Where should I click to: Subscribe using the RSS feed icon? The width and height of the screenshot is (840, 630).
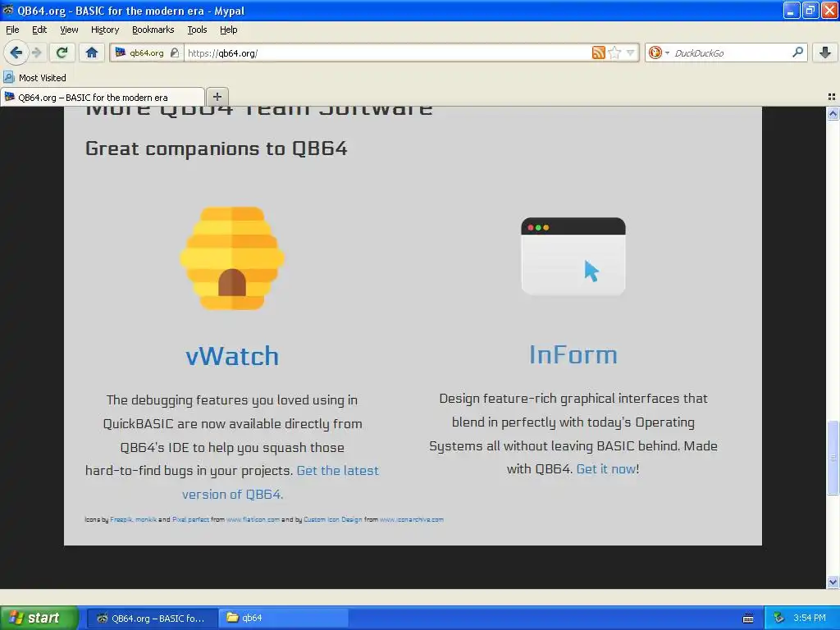pos(598,52)
